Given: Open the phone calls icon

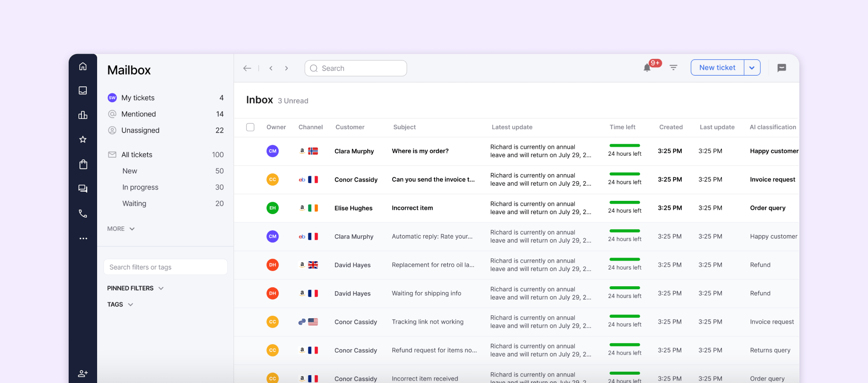Looking at the screenshot, I should pyautogui.click(x=83, y=214).
